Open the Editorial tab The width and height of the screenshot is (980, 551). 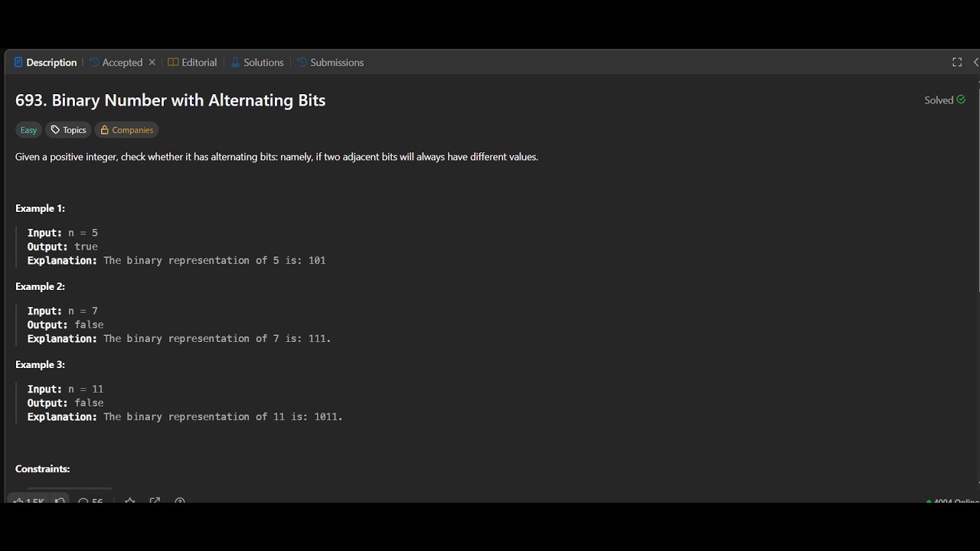192,63
